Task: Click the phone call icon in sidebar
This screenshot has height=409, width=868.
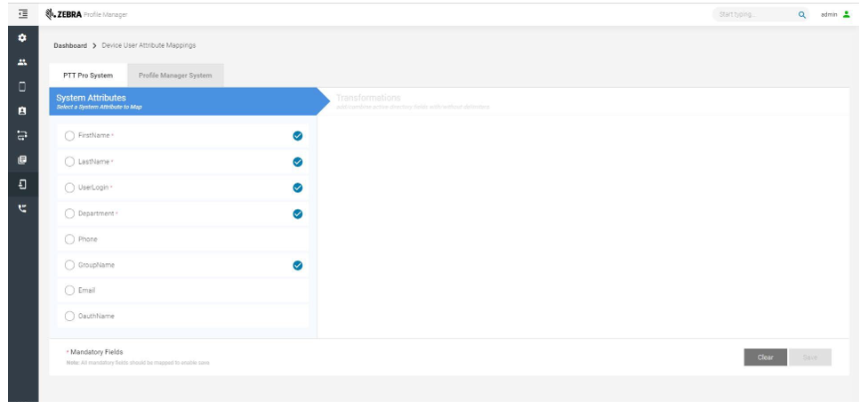Action: pyautogui.click(x=22, y=209)
